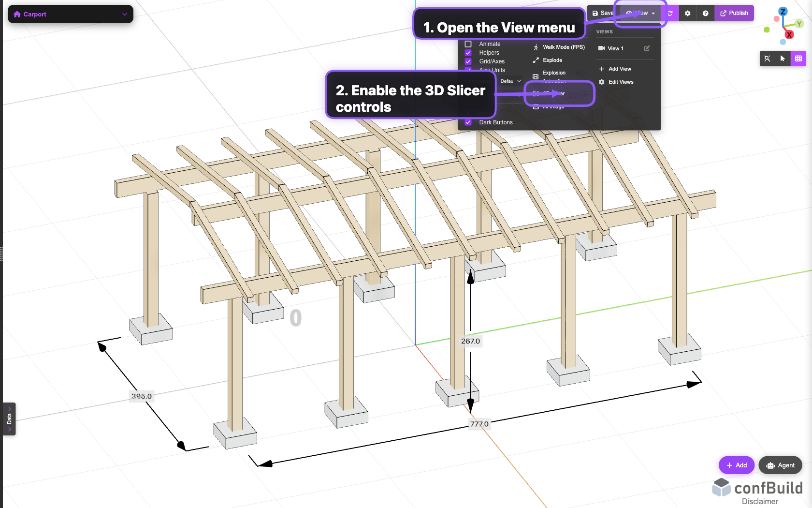The width and height of the screenshot is (812, 508).
Task: Open the Add View option
Action: coord(619,69)
